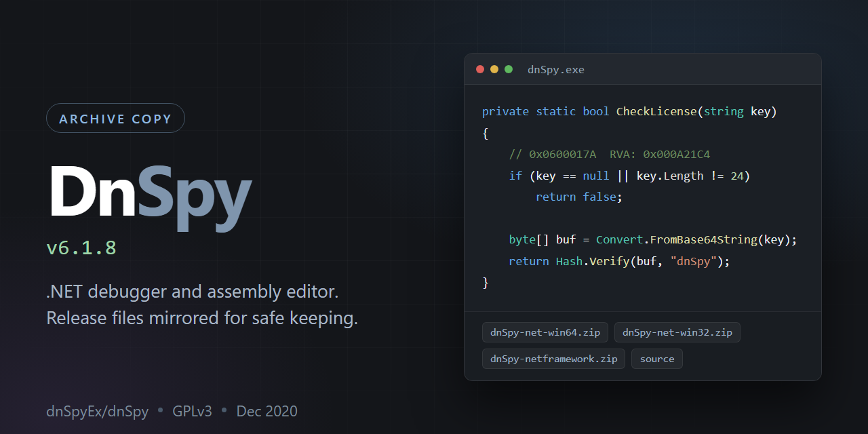Click the CheckLicense method signature line
The image size is (868, 434).
(x=629, y=111)
